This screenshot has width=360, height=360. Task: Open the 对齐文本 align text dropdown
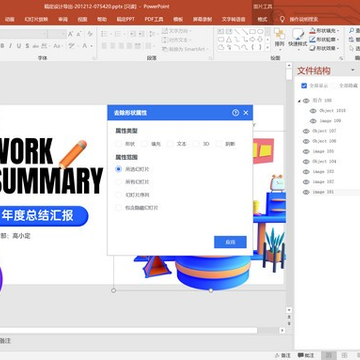point(177,40)
